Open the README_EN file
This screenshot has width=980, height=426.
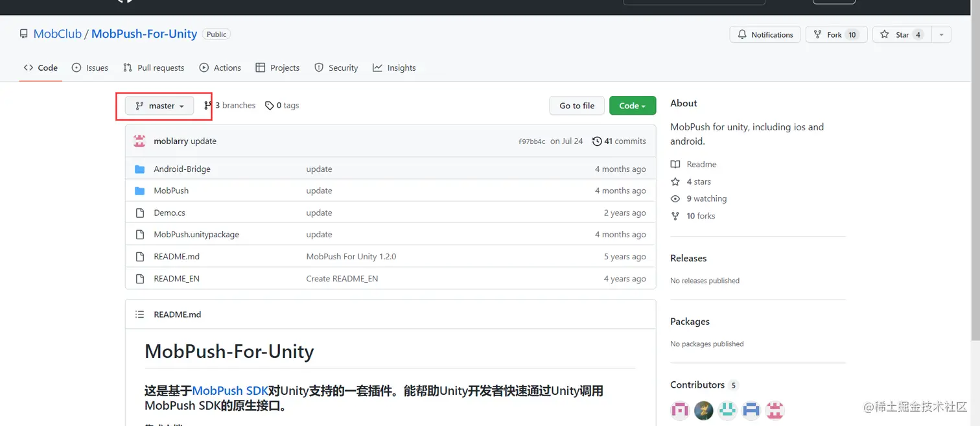[x=176, y=278]
